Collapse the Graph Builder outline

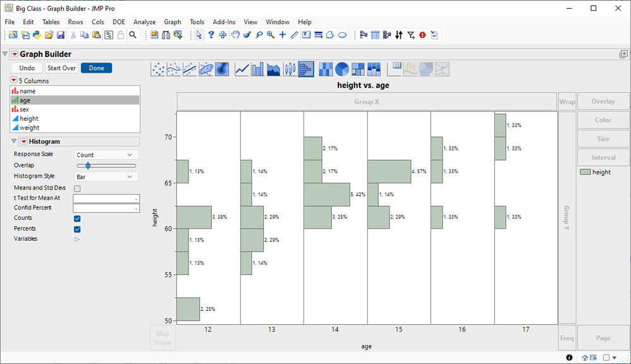[5, 54]
